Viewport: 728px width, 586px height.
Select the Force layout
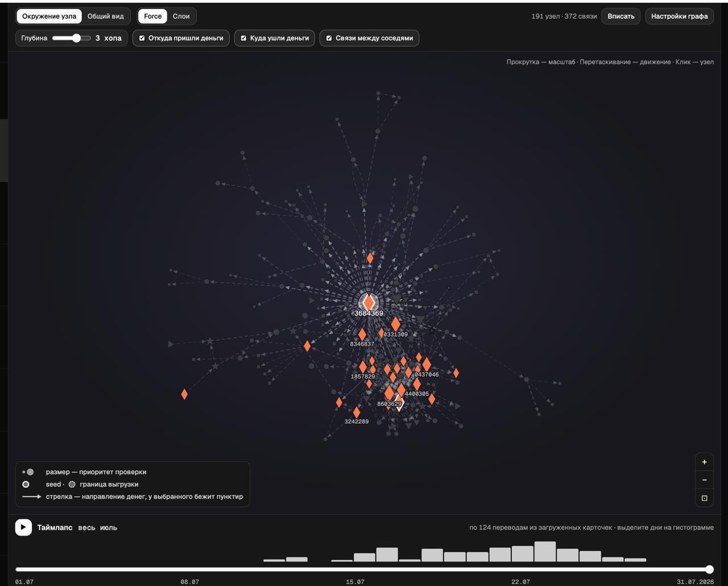[x=152, y=16]
